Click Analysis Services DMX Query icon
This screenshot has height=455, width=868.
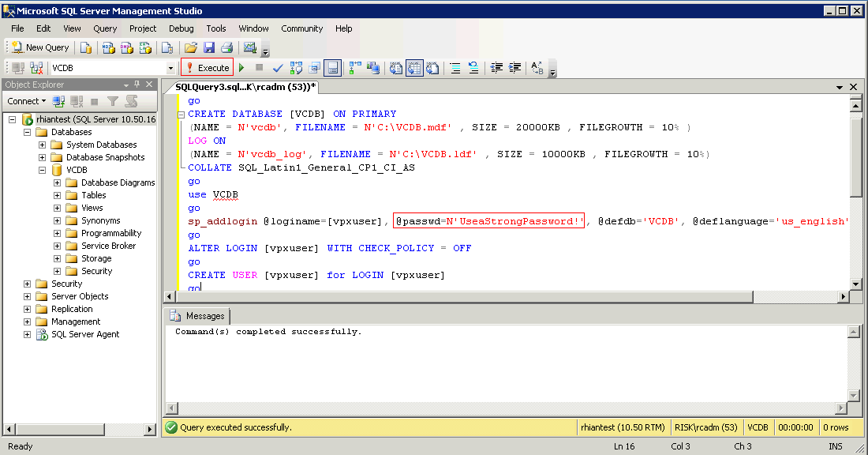tap(127, 47)
